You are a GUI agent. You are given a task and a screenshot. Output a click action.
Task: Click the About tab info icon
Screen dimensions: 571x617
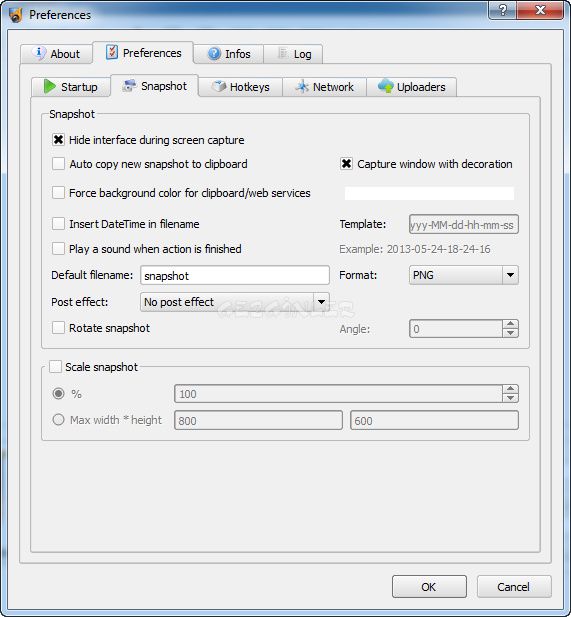(x=39, y=53)
